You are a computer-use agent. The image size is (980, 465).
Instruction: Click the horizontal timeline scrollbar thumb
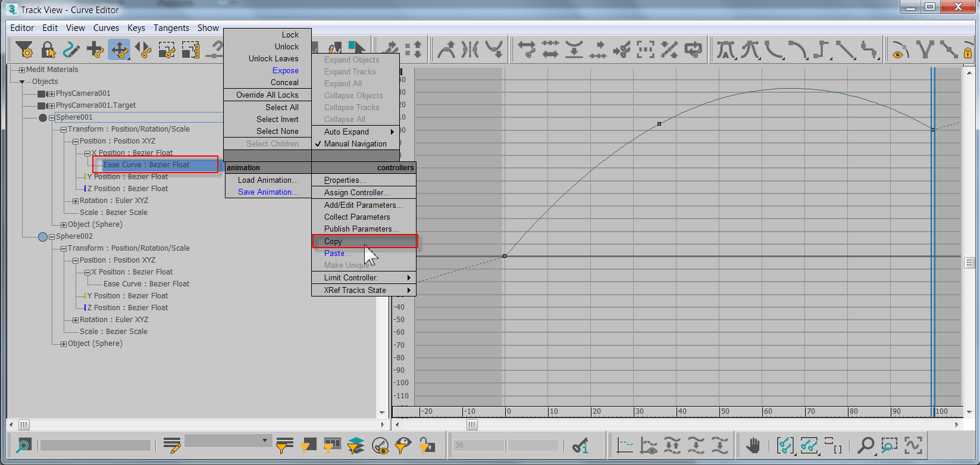pos(472,425)
